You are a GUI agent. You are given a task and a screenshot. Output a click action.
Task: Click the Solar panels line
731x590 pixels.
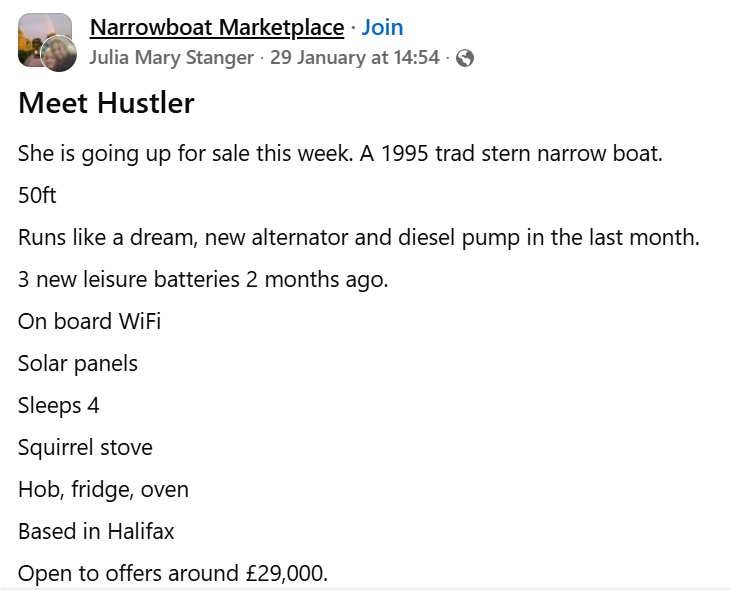(x=78, y=363)
